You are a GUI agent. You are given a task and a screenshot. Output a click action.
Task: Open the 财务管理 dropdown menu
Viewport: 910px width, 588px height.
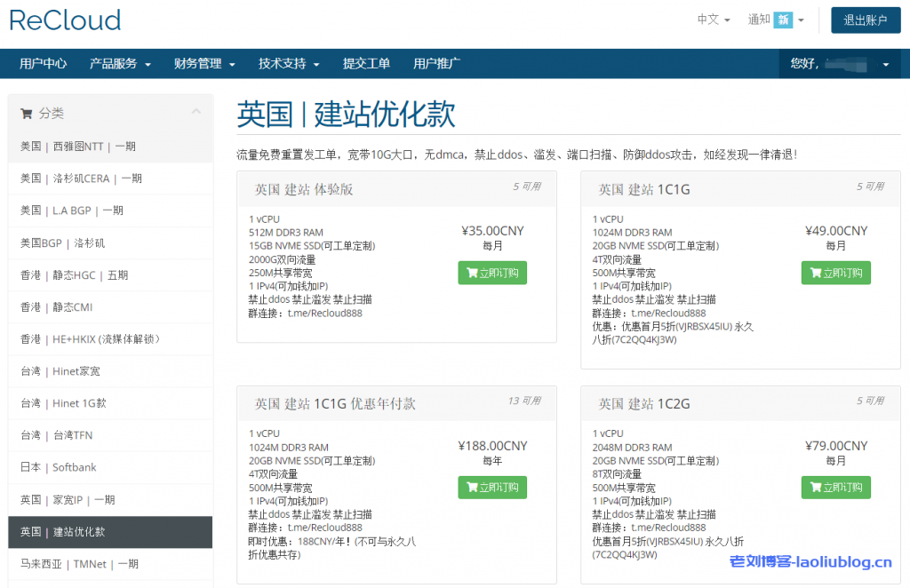coord(199,63)
